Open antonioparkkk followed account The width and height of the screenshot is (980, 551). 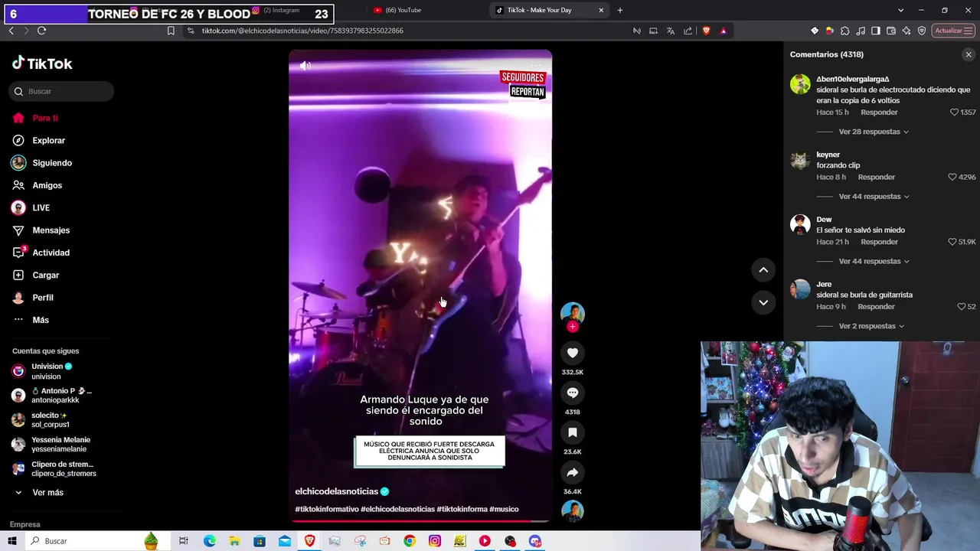click(52, 396)
